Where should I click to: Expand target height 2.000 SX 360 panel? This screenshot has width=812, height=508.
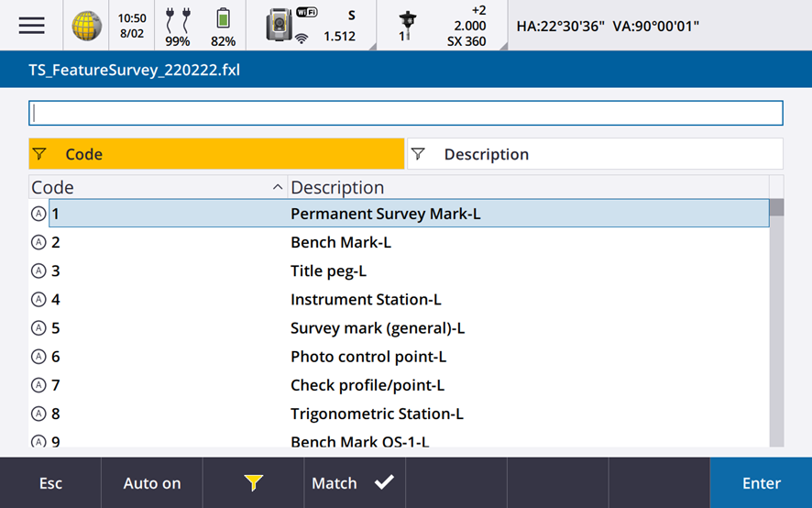pyautogui.click(x=466, y=26)
